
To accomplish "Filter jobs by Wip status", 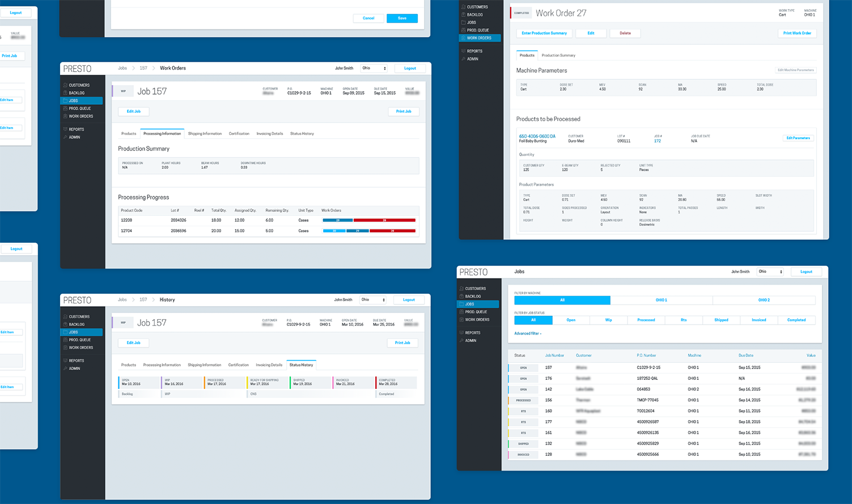I will 608,320.
